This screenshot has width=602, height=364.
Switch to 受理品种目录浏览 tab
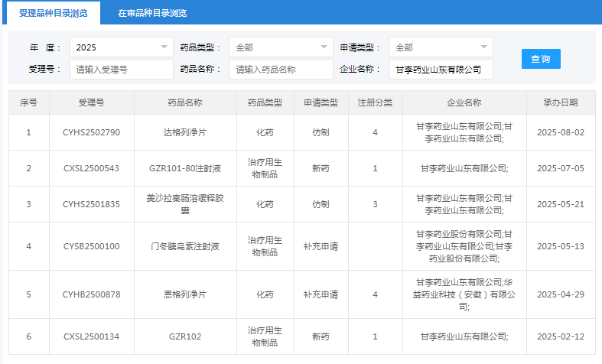click(x=54, y=13)
